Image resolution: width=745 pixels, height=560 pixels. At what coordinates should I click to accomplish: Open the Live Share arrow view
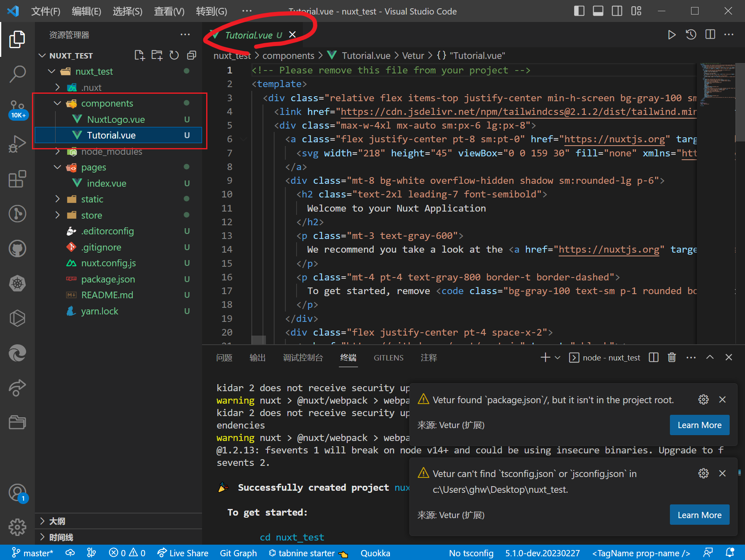17,388
